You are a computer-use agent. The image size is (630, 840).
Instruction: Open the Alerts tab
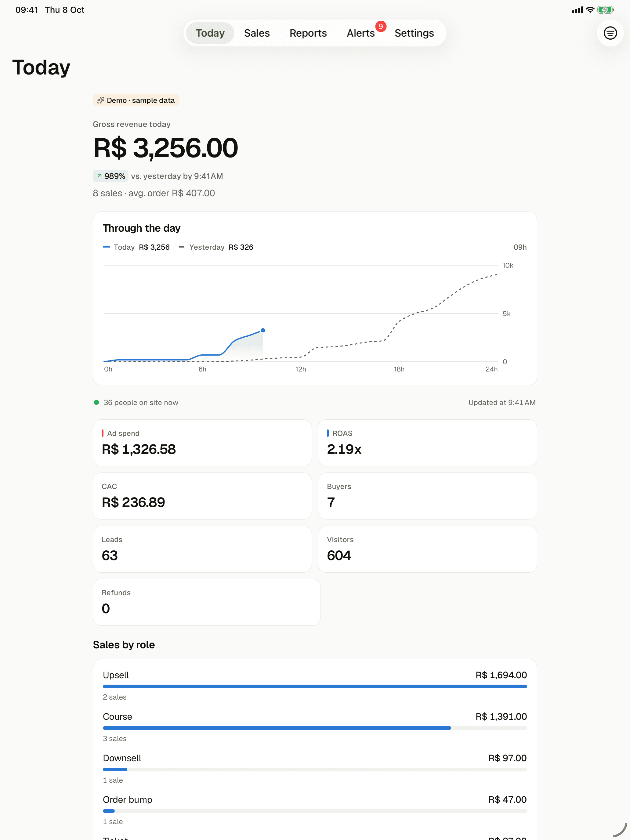pyautogui.click(x=361, y=33)
